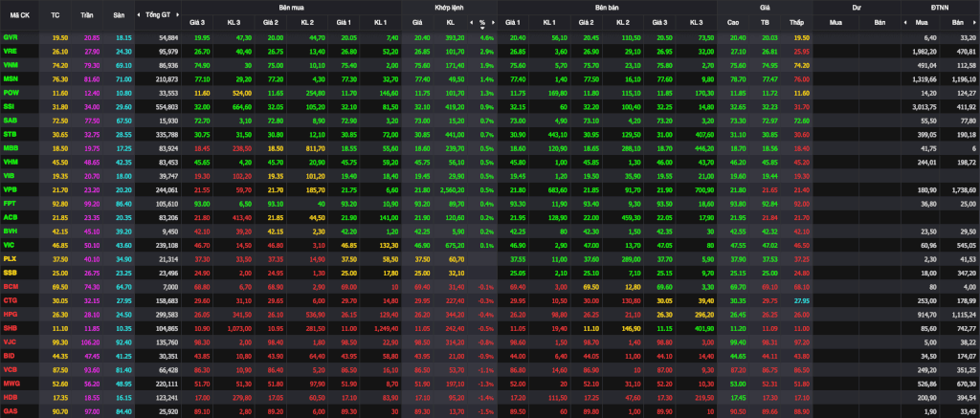Viewport: 980px width, 418px height.
Task: Open the FPT stock symbol
Action: [x=10, y=203]
